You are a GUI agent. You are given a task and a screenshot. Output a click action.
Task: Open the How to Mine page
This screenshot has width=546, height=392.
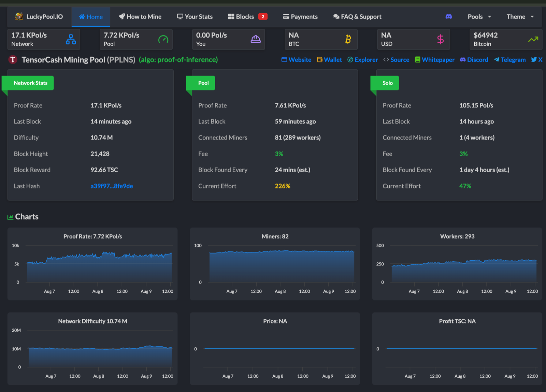click(140, 16)
